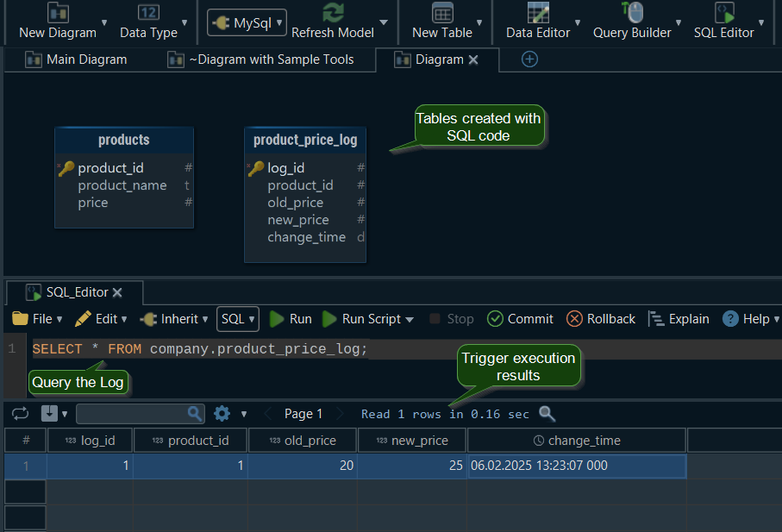Expand the Run Script dropdown arrow

click(410, 320)
